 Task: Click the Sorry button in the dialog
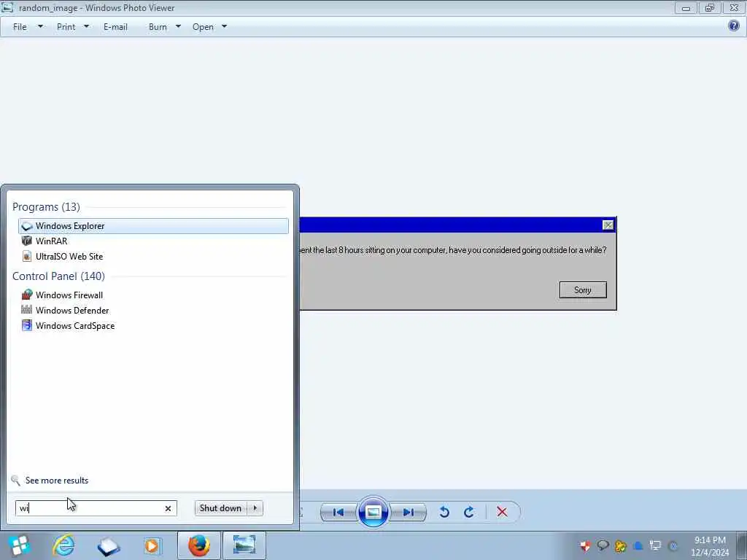click(583, 290)
